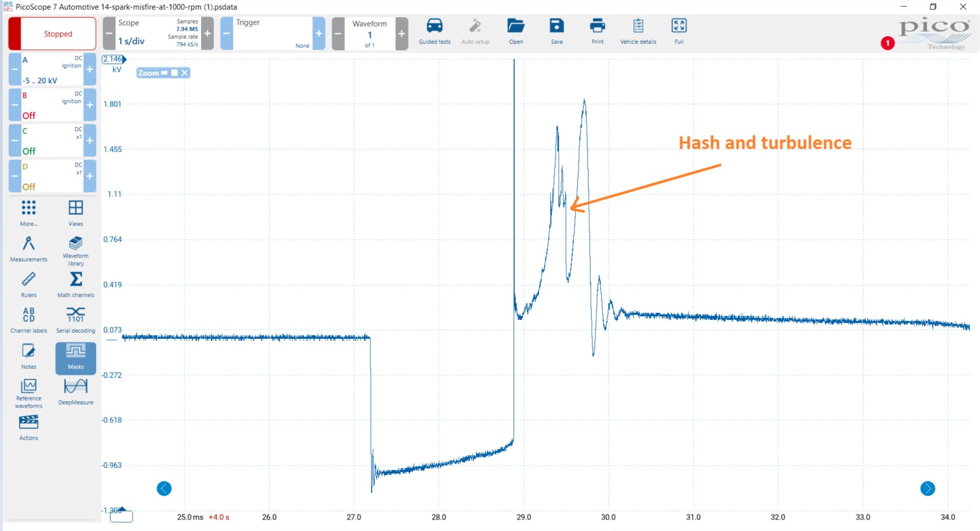980x531 pixels.
Task: Open Vehicle details
Action: coord(638,31)
